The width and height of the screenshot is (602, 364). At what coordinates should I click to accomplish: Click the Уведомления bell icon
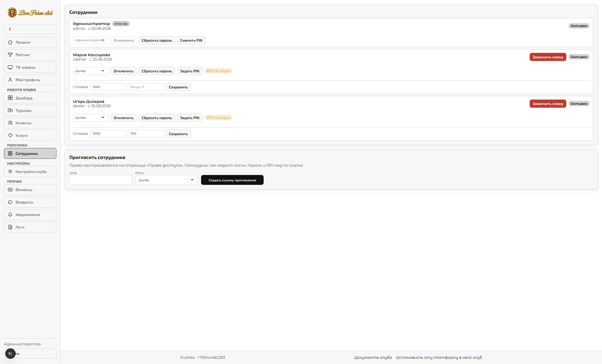point(10,215)
